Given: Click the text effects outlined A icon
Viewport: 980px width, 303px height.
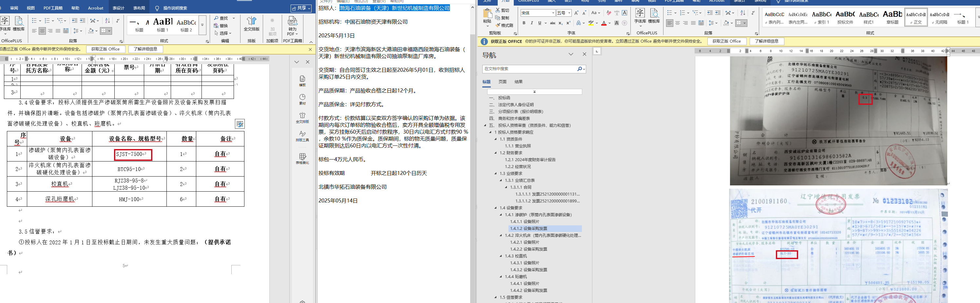Looking at the screenshot, I should pos(579,23).
